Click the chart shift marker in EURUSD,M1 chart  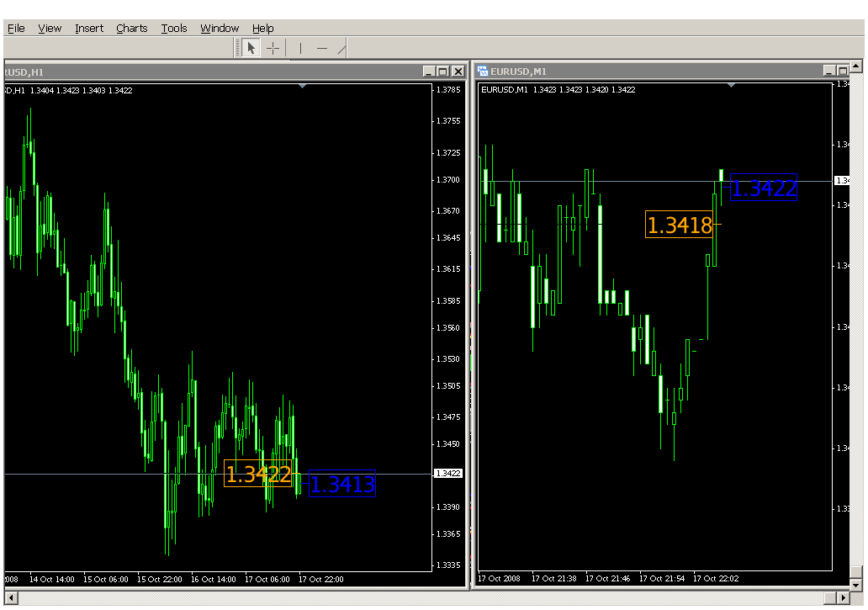coord(731,86)
